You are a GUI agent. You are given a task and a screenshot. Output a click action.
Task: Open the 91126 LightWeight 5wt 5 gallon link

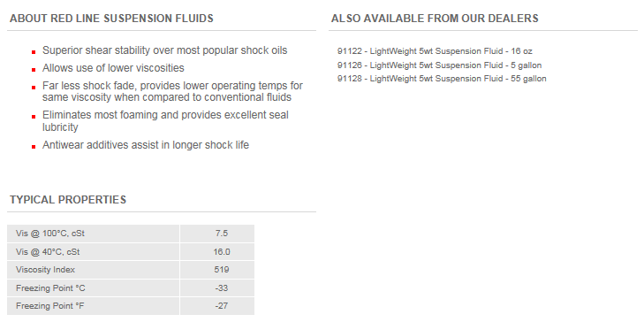click(x=439, y=65)
